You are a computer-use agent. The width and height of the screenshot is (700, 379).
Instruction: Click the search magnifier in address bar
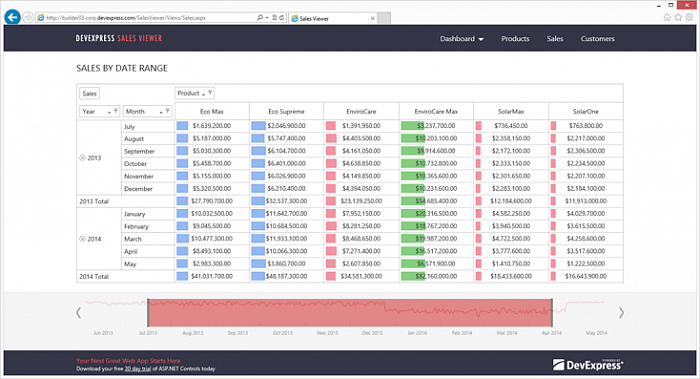click(x=260, y=17)
